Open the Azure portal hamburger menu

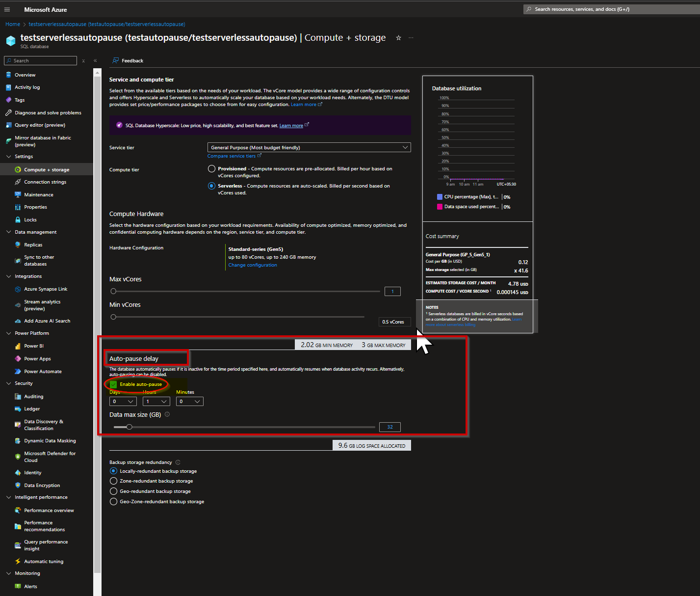[7, 9]
